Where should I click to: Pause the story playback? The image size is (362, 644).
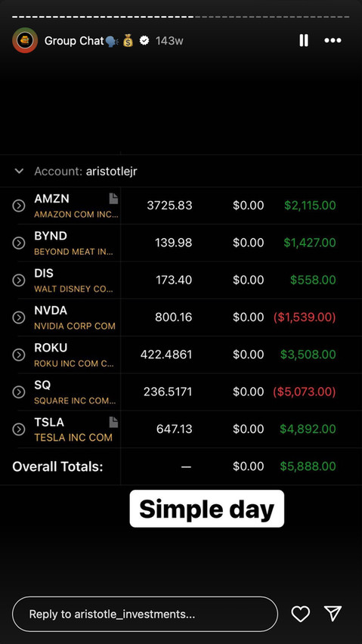304,40
